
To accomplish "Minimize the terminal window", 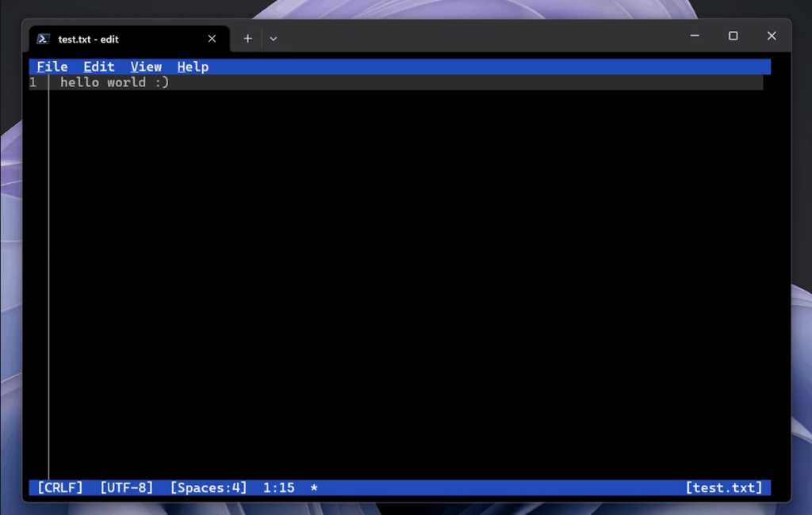I will click(695, 36).
